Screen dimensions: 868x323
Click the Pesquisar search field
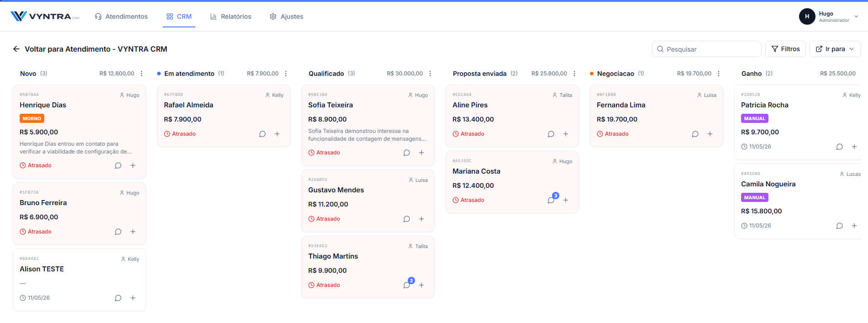pos(706,49)
